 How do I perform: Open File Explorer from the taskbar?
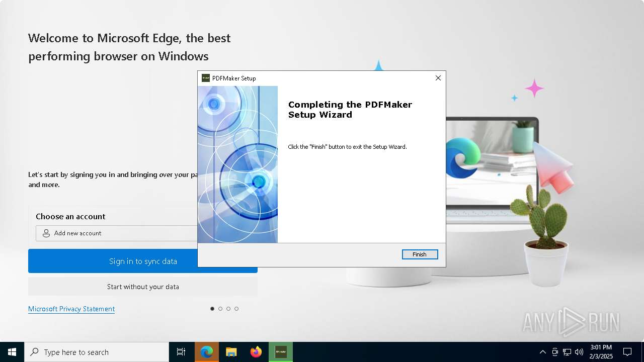click(x=231, y=352)
